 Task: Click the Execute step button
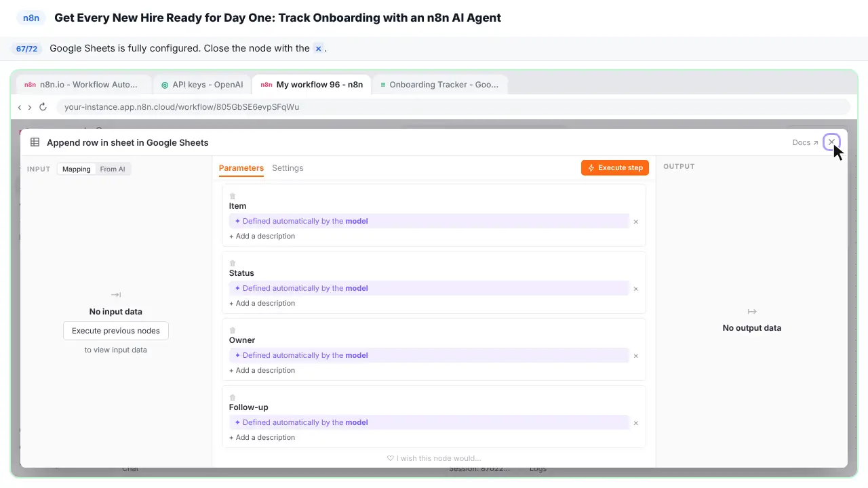click(x=615, y=168)
